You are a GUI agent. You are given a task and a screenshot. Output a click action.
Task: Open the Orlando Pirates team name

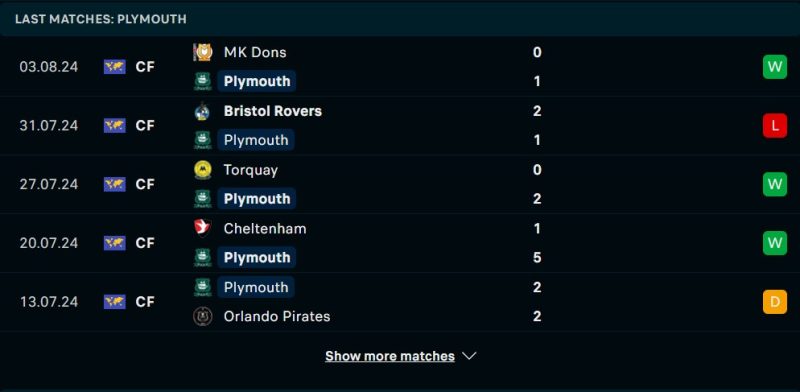[277, 316]
